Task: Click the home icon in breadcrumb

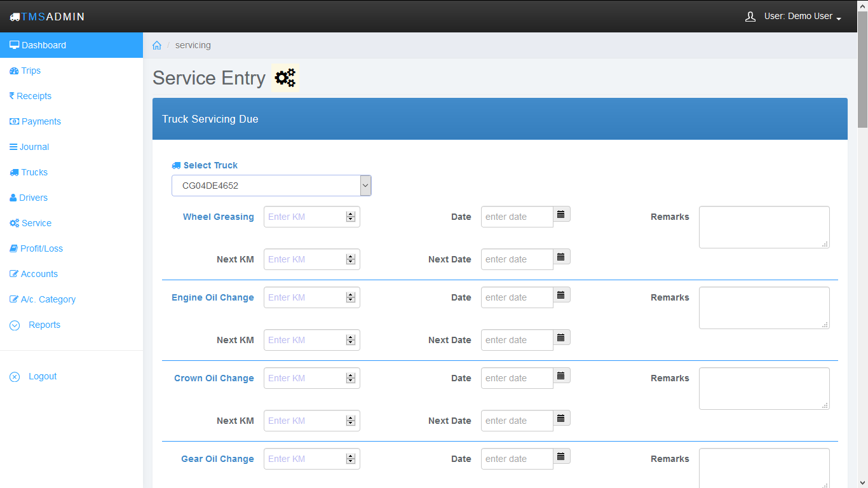Action: [157, 46]
